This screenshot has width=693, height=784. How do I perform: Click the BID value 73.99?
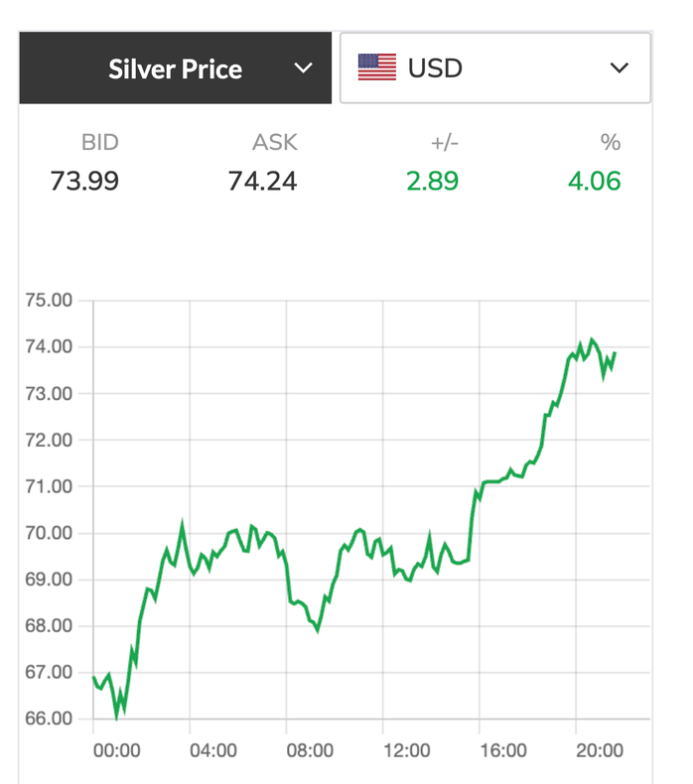click(x=84, y=182)
